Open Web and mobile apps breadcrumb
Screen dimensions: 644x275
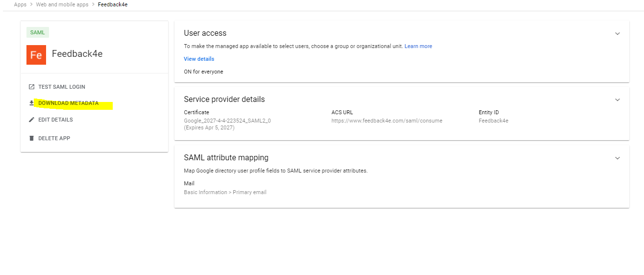(62, 4)
